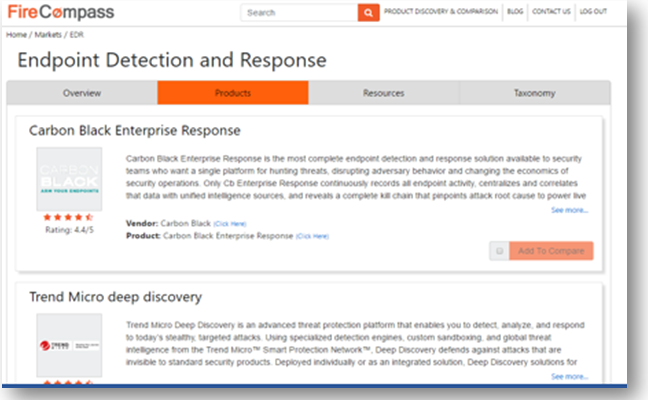Go to Markets breadcrumb
The image size is (648, 400).
[48, 35]
